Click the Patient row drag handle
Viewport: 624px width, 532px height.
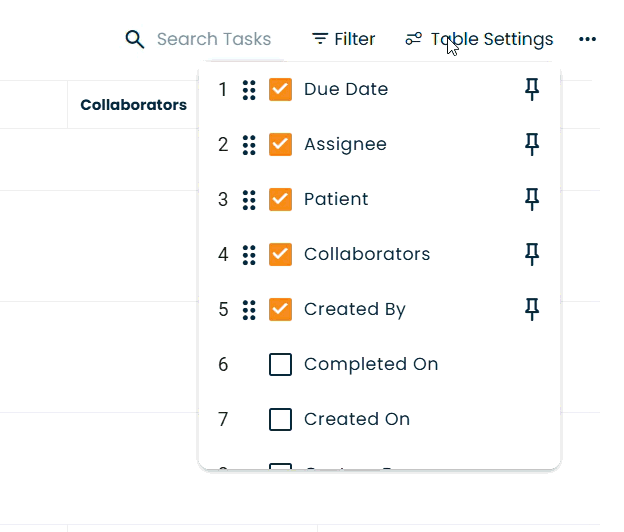[x=249, y=200]
